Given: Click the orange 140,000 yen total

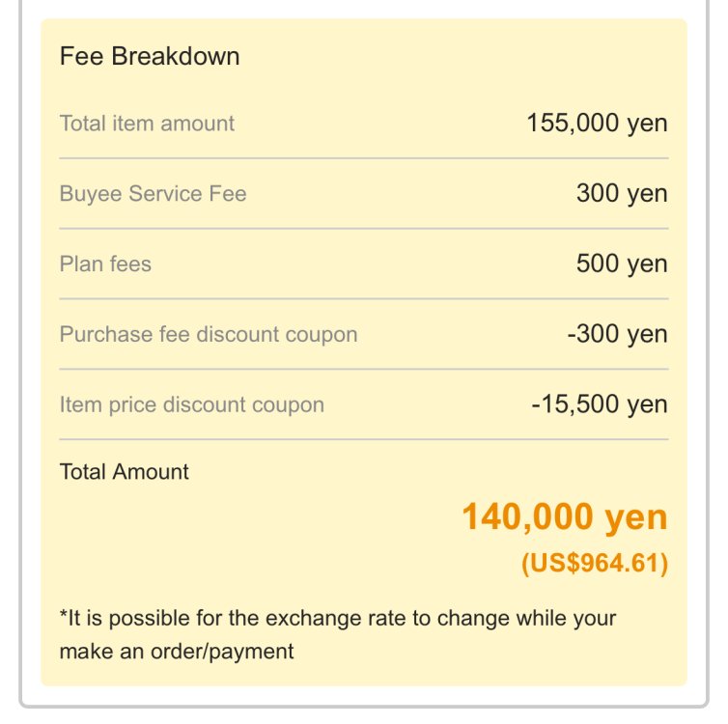Looking at the screenshot, I should coord(564,518).
